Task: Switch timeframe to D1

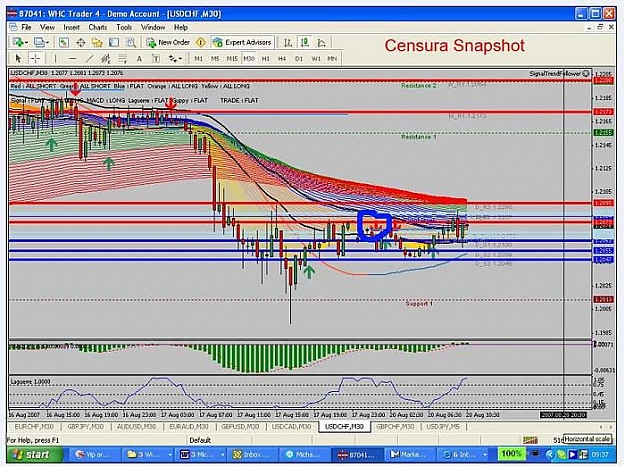Action: coord(299,59)
